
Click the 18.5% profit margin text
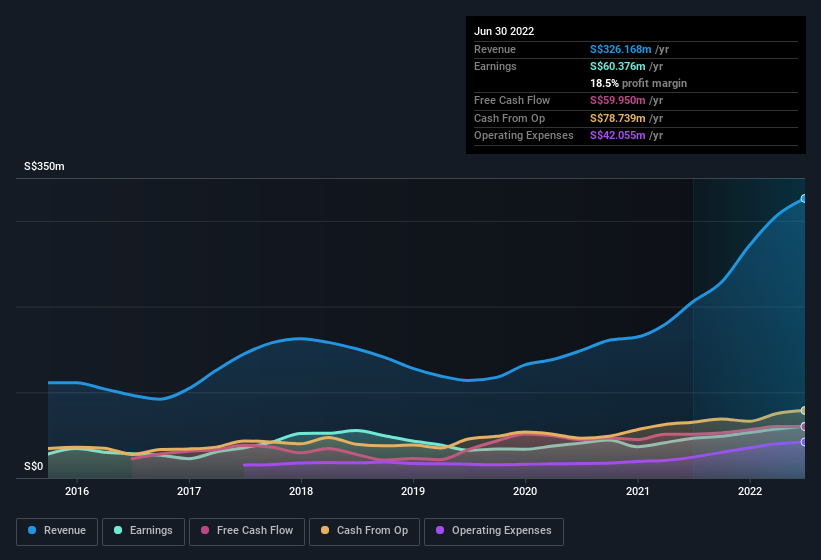(x=638, y=83)
